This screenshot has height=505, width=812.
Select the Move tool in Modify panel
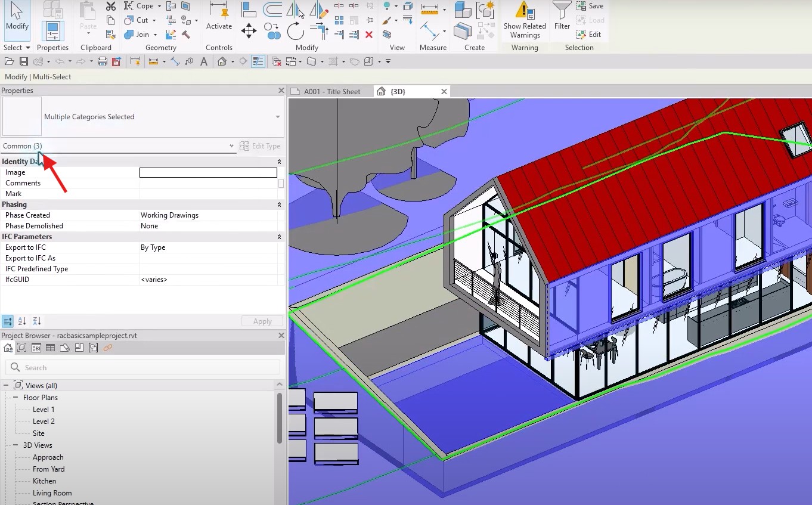249,30
